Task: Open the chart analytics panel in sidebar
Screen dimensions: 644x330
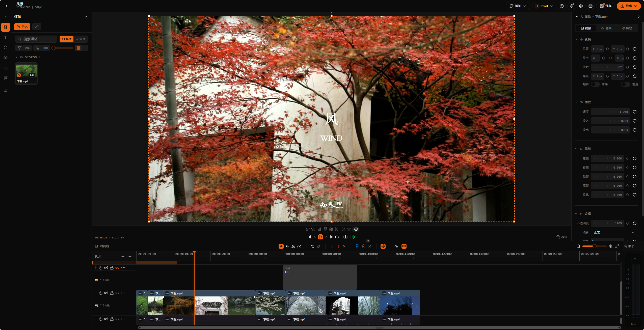Action: (6, 90)
